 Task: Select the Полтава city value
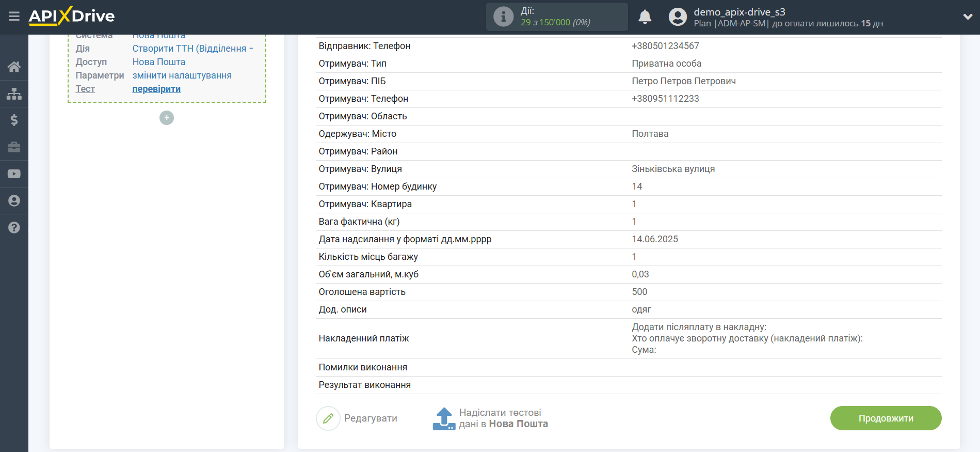pos(650,134)
